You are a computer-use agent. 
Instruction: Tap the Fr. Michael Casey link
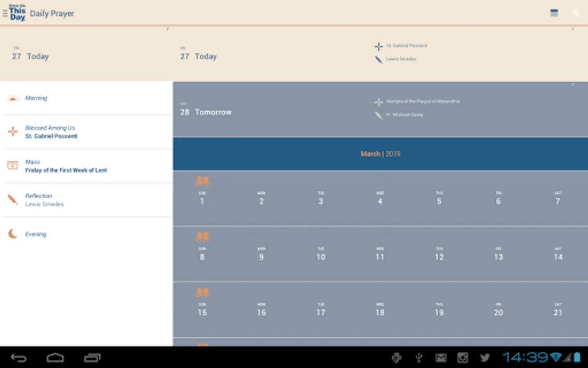(405, 114)
